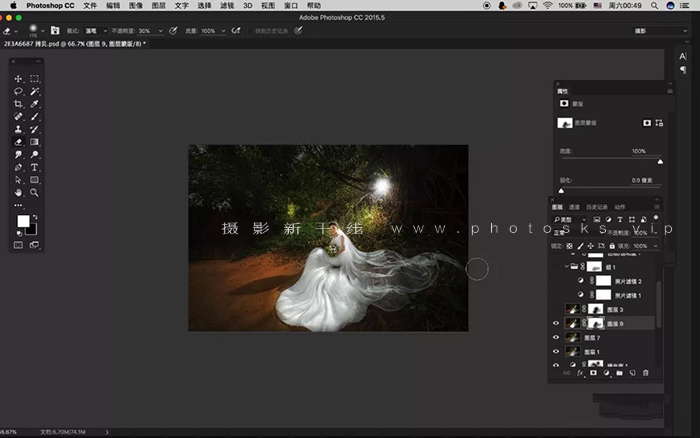
Task: Select the Healing Brush tool
Action: (18, 117)
